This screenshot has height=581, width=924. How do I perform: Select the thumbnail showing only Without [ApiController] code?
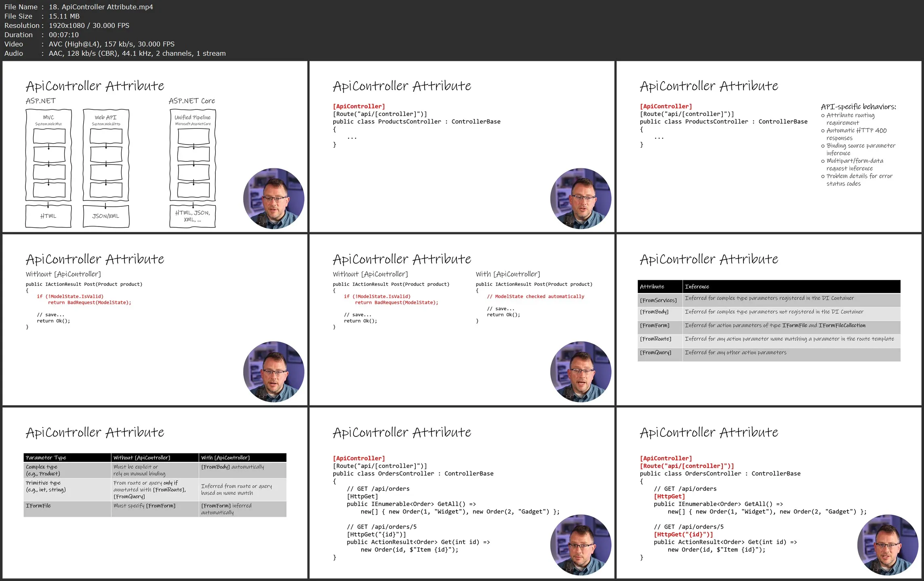pos(155,320)
